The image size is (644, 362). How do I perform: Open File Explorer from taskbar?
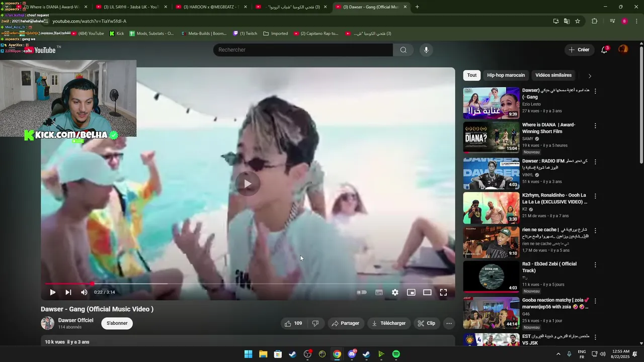(x=263, y=354)
